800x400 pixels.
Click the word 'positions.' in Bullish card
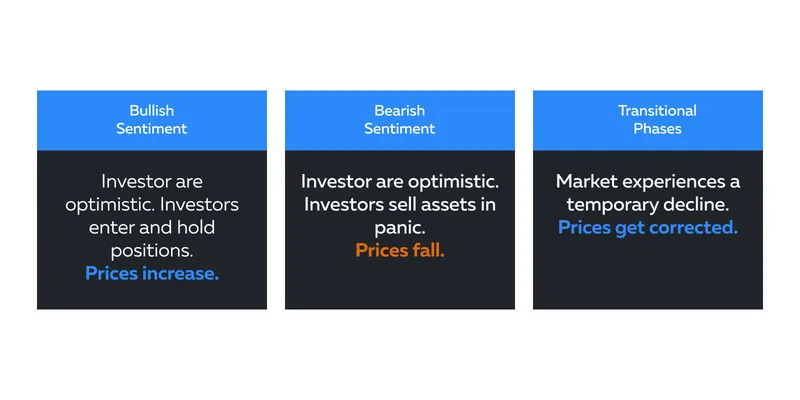click(152, 251)
